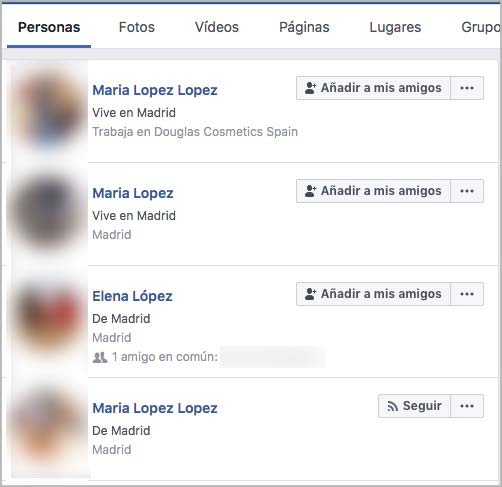Add Elena López as a friend
Screen dimensions: 502x487
(x=373, y=294)
